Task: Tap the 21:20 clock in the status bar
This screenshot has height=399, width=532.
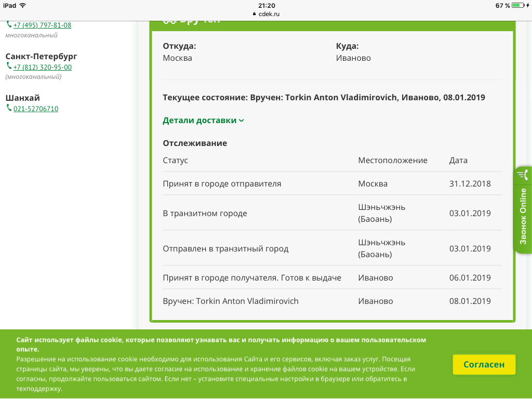Action: coord(266,5)
